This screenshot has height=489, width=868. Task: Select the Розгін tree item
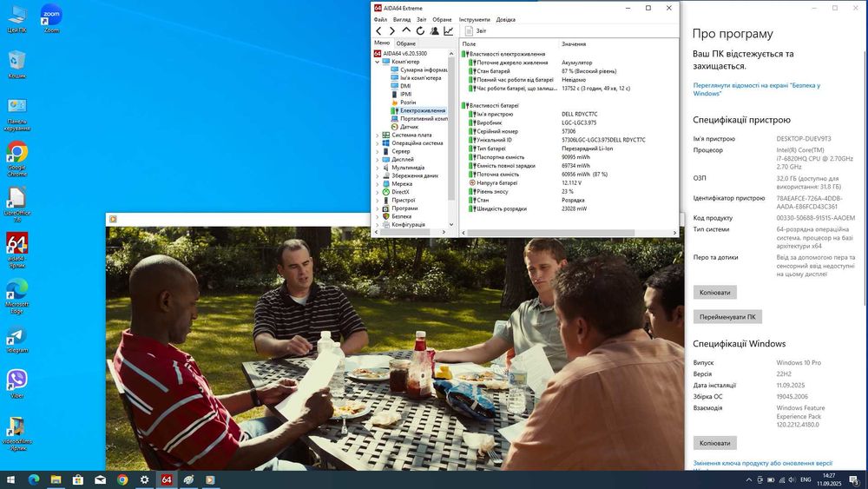(404, 102)
